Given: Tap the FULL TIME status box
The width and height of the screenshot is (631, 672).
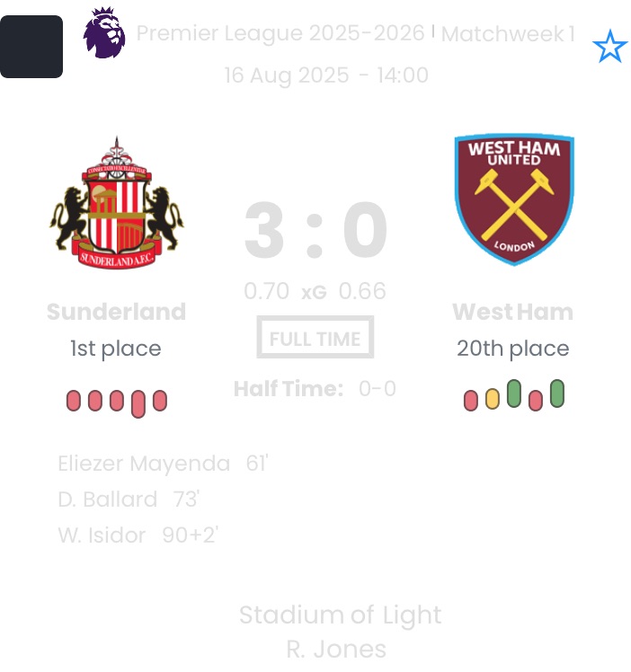Looking at the screenshot, I should (315, 339).
